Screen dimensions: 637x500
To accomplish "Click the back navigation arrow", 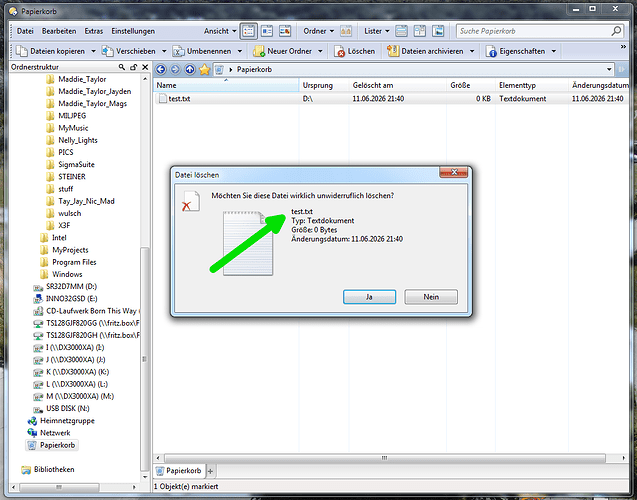I will point(161,69).
